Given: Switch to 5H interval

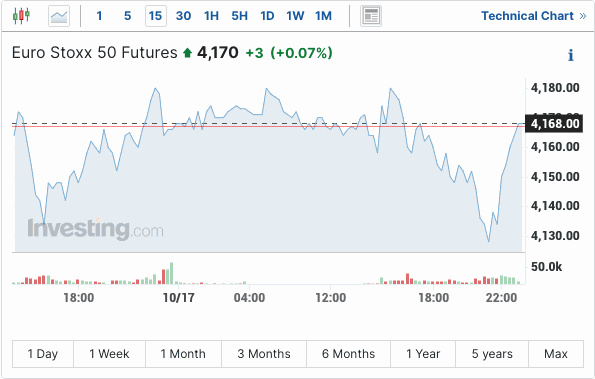Looking at the screenshot, I should (x=239, y=16).
